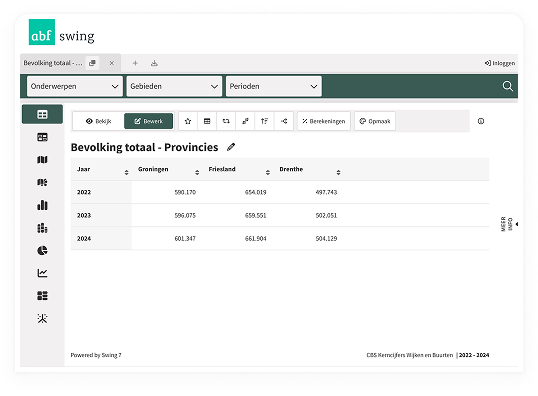Click the swap rows and columns icon
Screen dimensions: 538x396
tap(226, 121)
